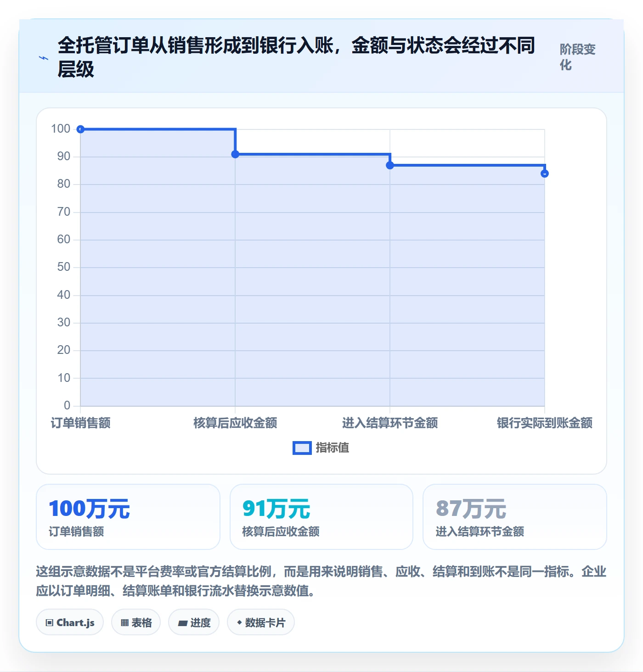Select the 订单销售额 data point at 100

tap(80, 129)
